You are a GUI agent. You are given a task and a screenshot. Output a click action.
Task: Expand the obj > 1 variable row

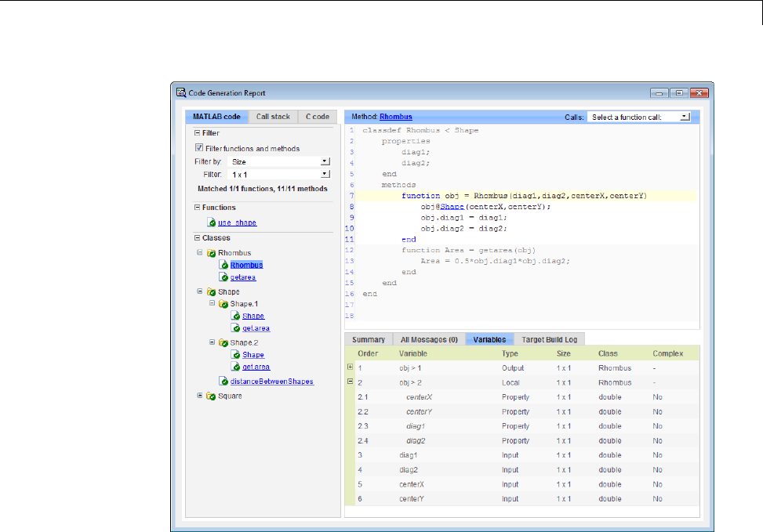pos(350,367)
